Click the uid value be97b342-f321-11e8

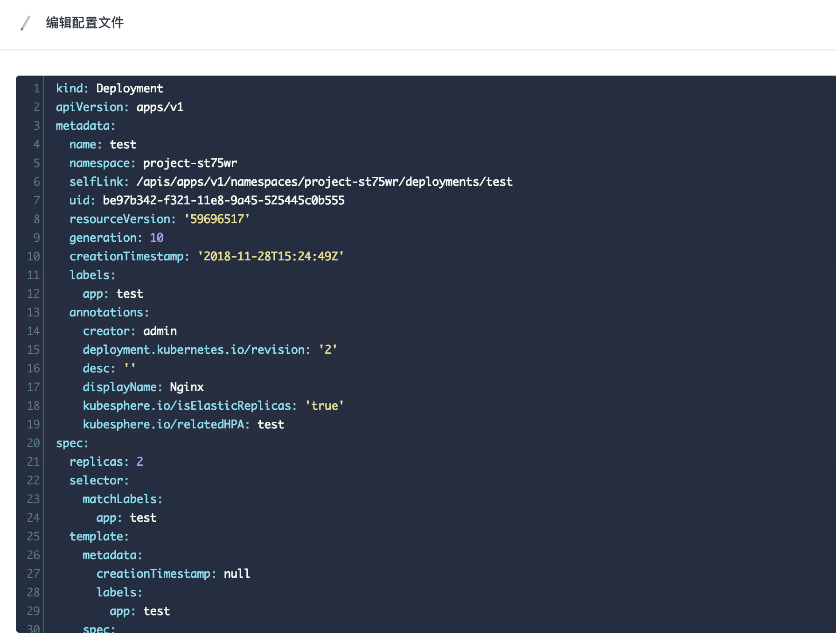click(224, 200)
